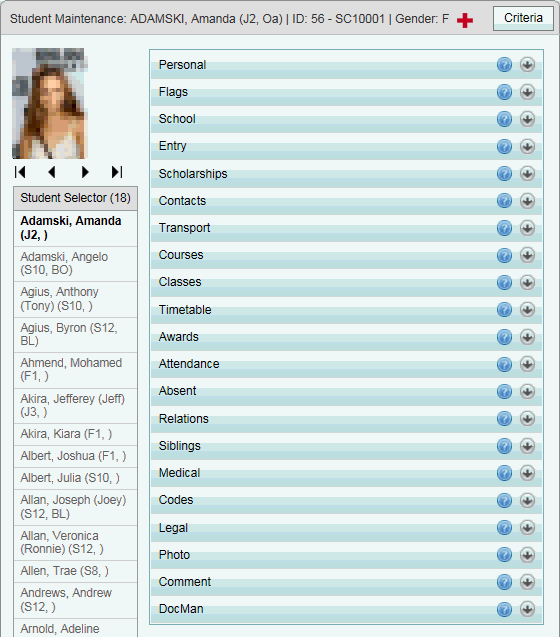Select Akira, Kiara in the student list
The image size is (560, 637).
[x=76, y=434]
